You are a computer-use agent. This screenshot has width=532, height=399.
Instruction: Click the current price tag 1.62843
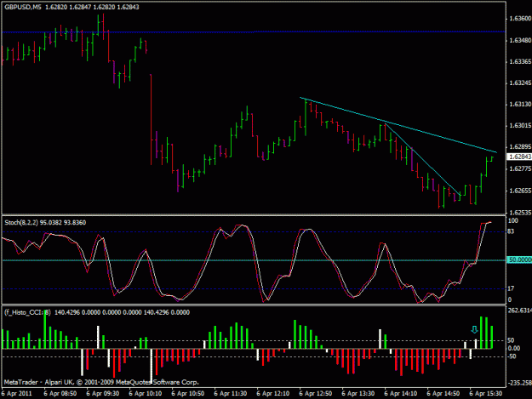click(x=519, y=157)
